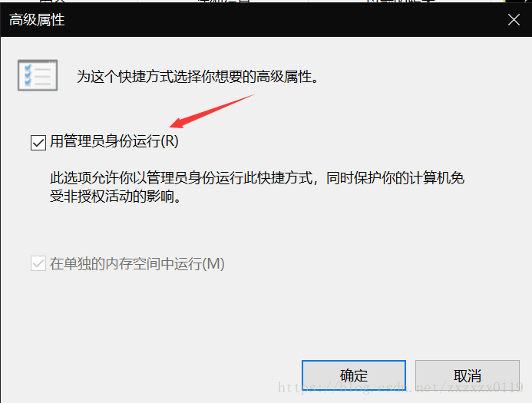Click the empty black title bar area
The height and width of the screenshot is (403, 532).
point(285,20)
